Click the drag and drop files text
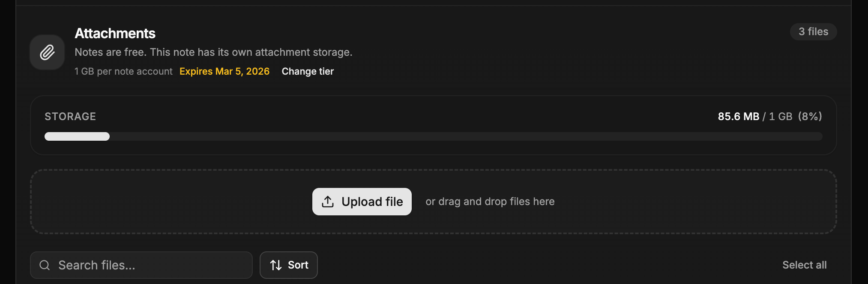Image resolution: width=868 pixels, height=284 pixels. tap(490, 202)
